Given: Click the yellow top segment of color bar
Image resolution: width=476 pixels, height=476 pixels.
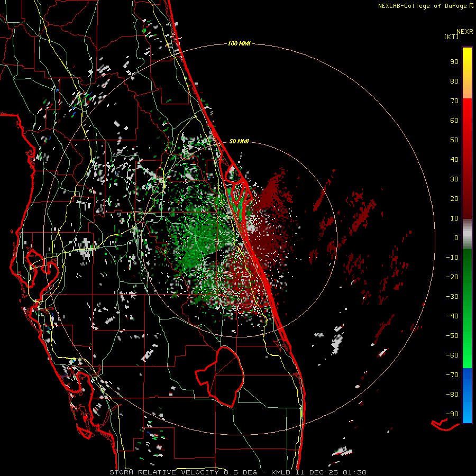Looking at the screenshot, I should tap(467, 73).
